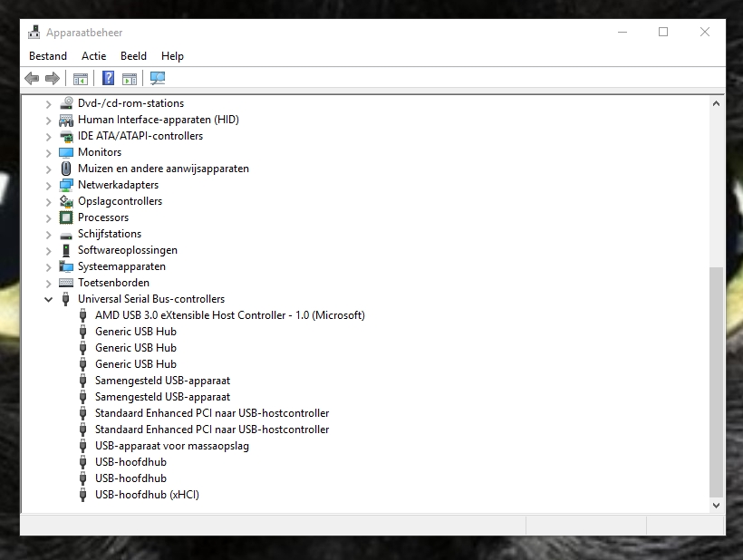Click the Human Interface-apparaten icon
The image size is (743, 560).
click(x=66, y=120)
